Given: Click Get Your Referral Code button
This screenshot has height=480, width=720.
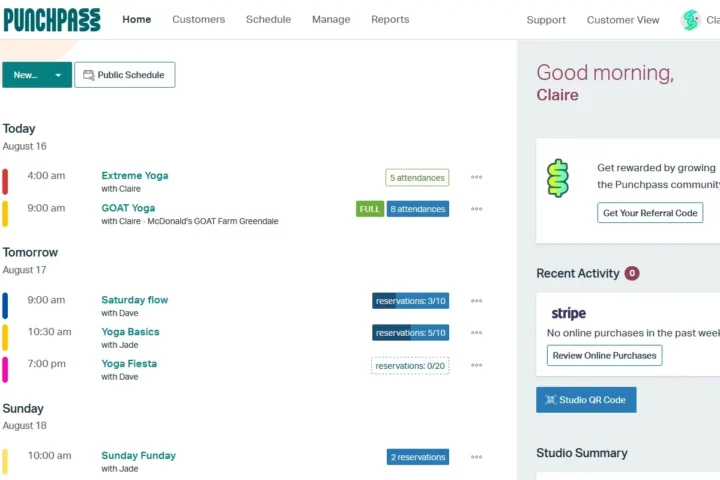Looking at the screenshot, I should 650,213.
